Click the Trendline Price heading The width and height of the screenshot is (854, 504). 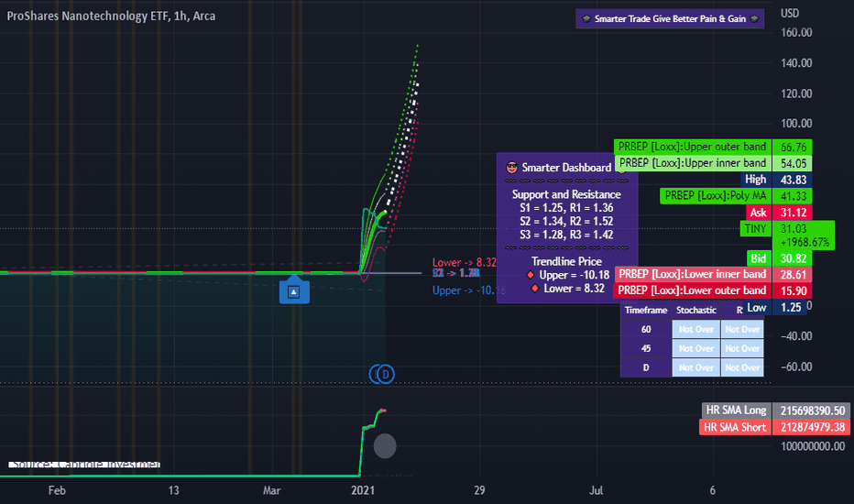pos(566,261)
